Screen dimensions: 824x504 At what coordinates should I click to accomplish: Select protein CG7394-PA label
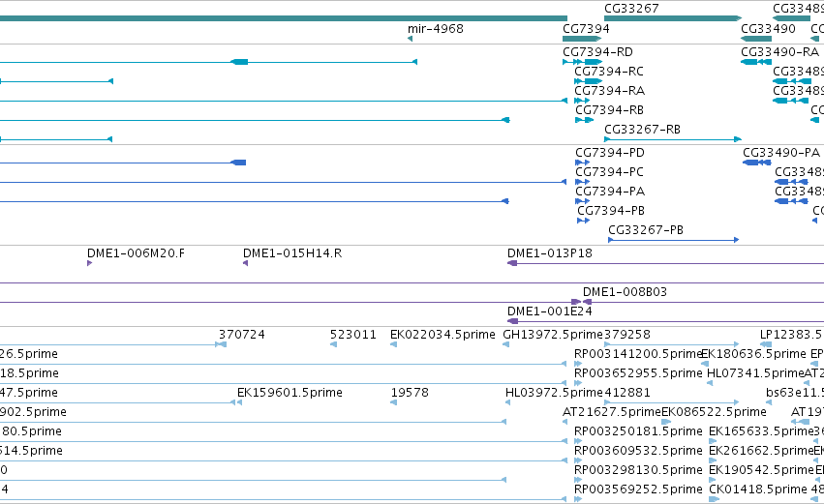pyautogui.click(x=610, y=192)
